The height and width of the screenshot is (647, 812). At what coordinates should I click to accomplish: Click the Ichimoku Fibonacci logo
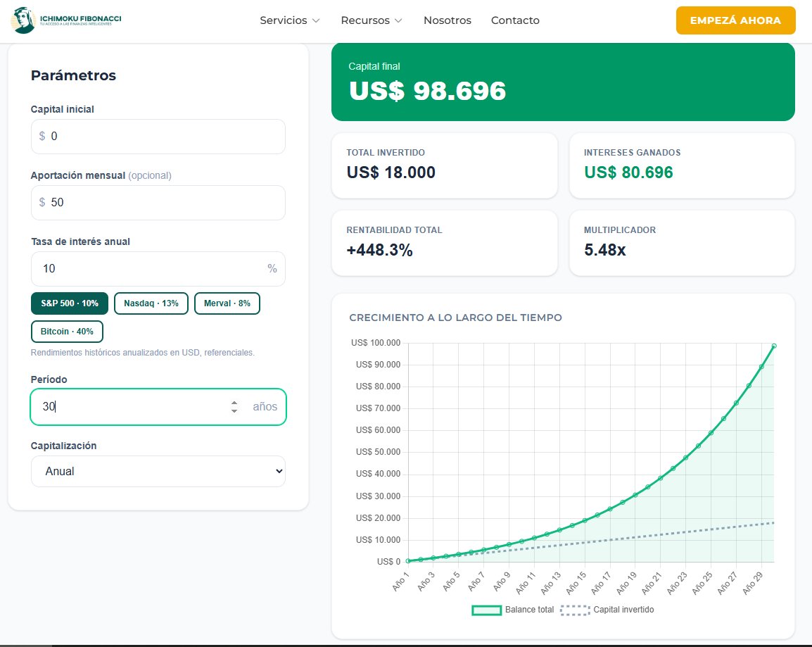point(66,20)
